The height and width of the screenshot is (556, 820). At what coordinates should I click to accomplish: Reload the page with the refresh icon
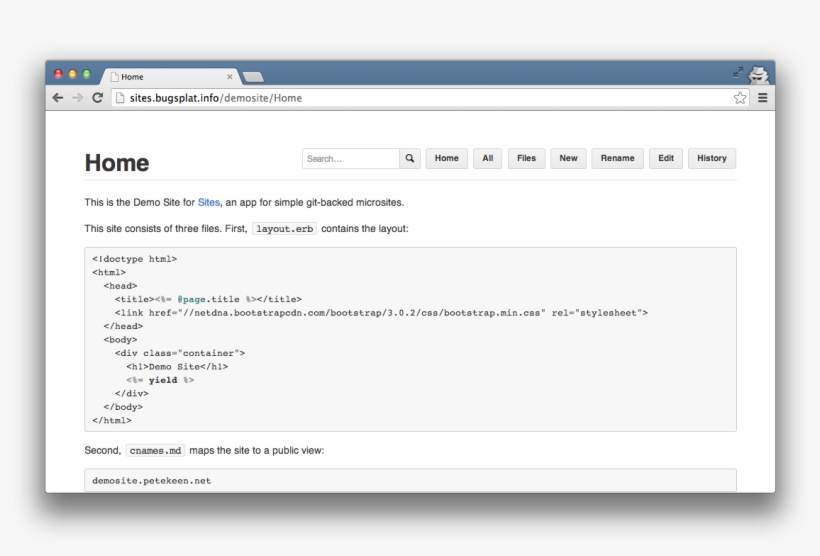[97, 98]
